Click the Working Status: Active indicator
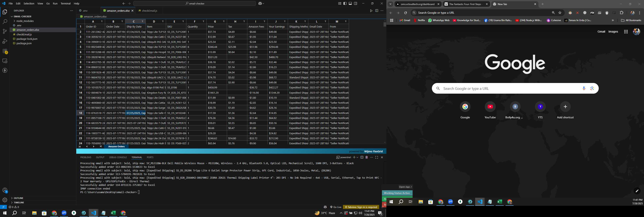The height and width of the screenshot is (217, 644). 397,193
